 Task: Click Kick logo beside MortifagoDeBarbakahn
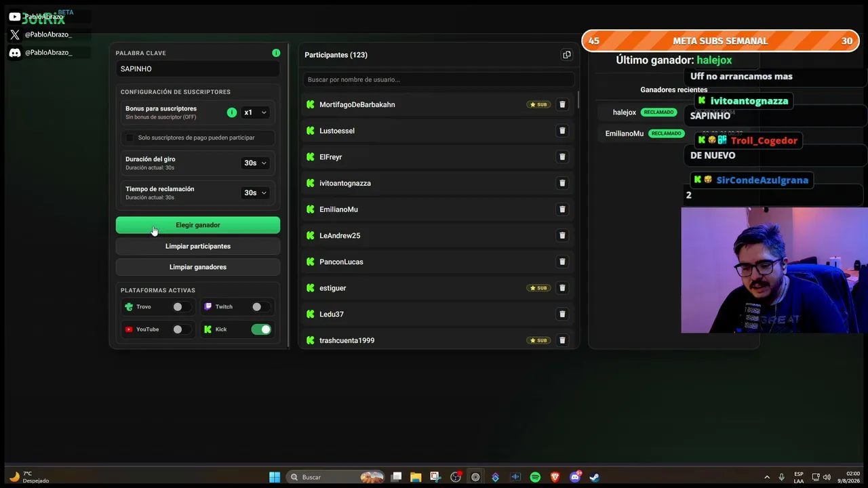click(311, 104)
